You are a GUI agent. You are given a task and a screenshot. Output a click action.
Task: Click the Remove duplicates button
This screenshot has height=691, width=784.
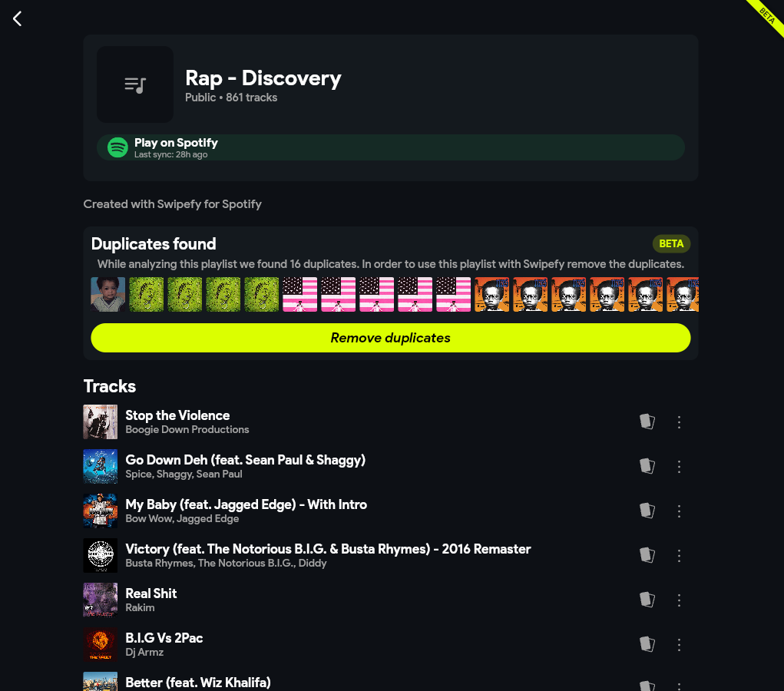pos(391,338)
